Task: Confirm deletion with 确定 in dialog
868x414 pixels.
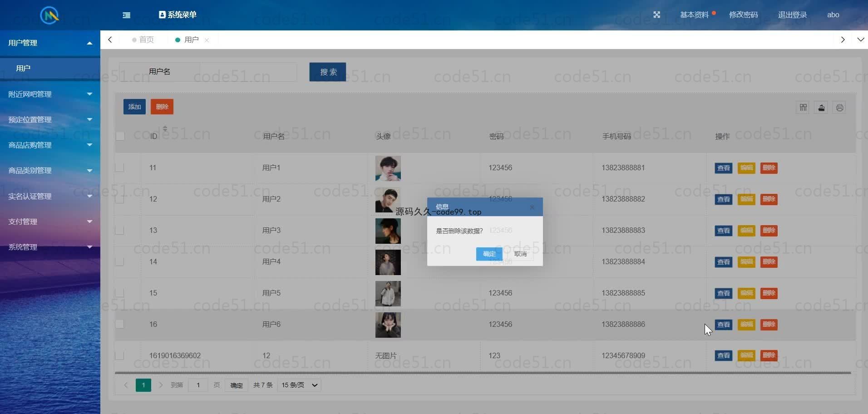Action: coord(489,254)
